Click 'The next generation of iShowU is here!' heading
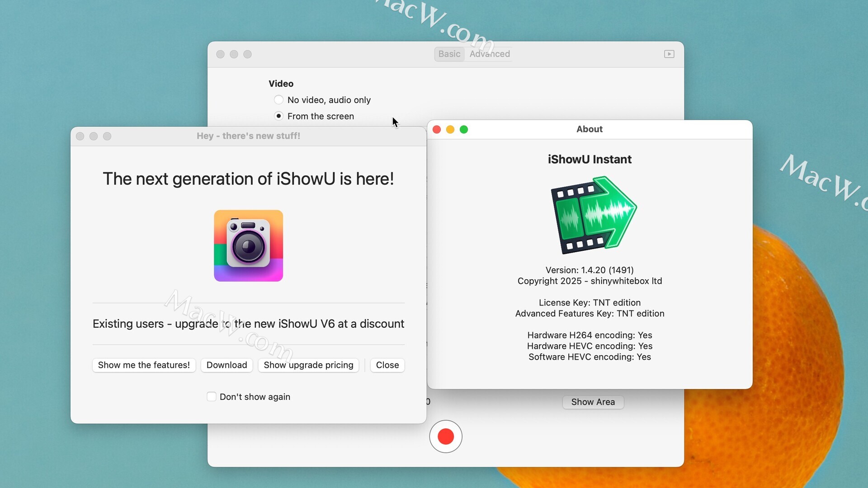The image size is (868, 488). click(x=248, y=179)
